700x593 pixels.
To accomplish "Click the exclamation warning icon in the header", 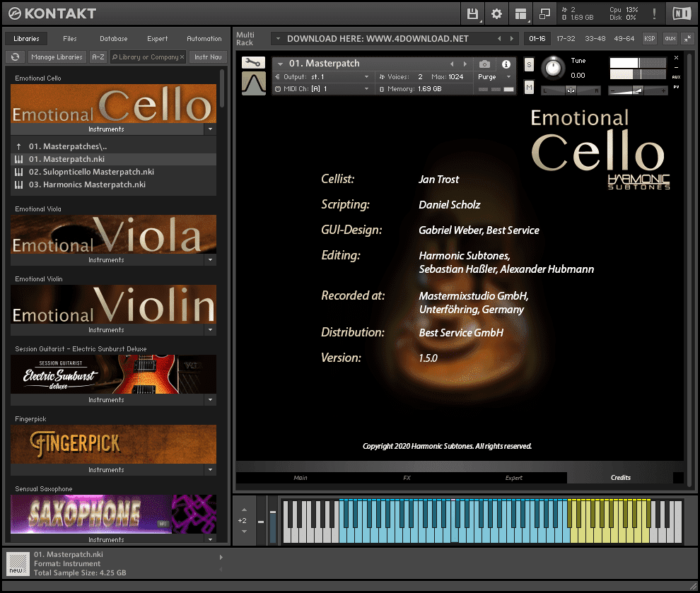I will pyautogui.click(x=655, y=13).
